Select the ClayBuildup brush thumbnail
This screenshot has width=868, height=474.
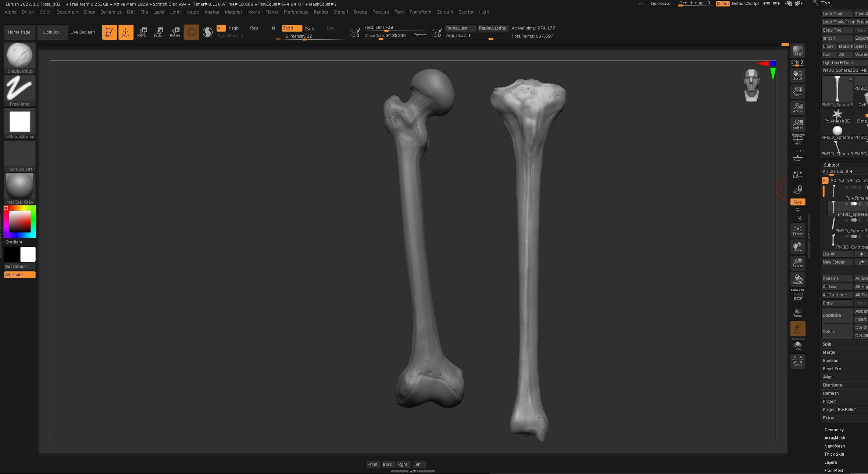click(x=19, y=56)
